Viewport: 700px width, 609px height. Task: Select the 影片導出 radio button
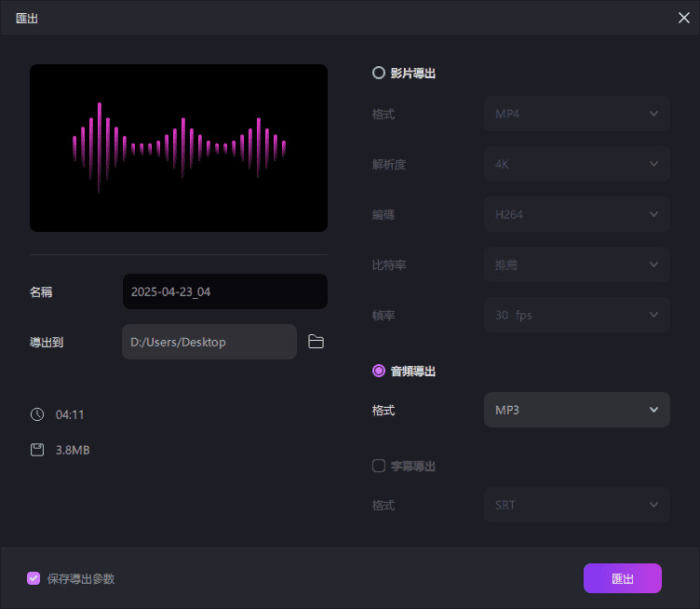click(x=379, y=73)
